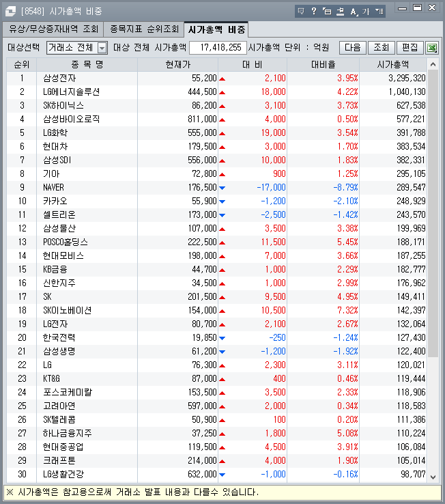The width and height of the screenshot is (445, 504).
Task: Select the LG화학 stock name
Action: (55, 132)
